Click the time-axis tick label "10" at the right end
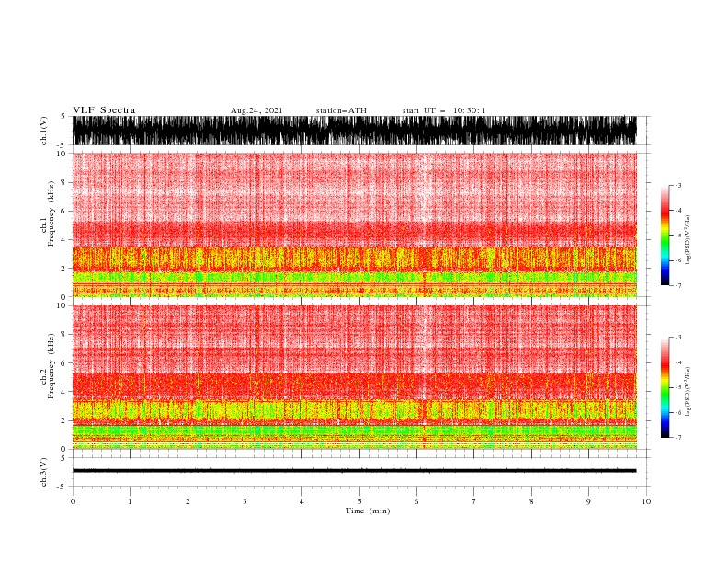The height and width of the screenshot is (563, 728). point(646,501)
